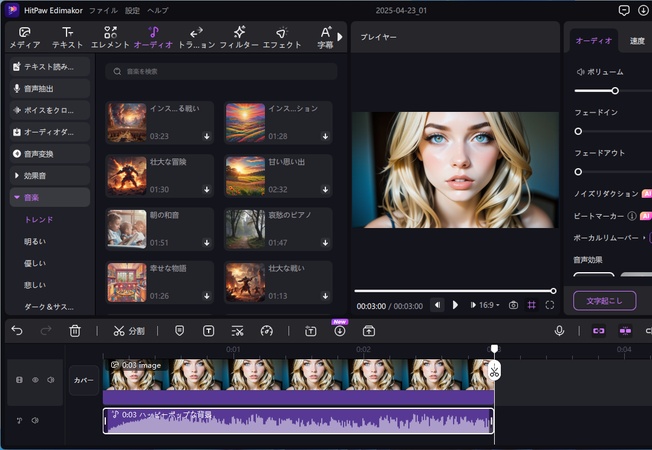Click the カバー cover button
The height and width of the screenshot is (450, 652).
[x=85, y=380]
